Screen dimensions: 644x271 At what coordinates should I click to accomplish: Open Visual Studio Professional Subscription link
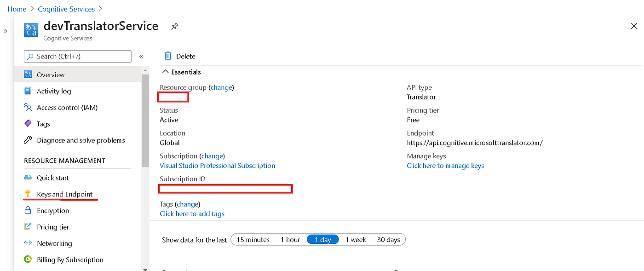217,165
